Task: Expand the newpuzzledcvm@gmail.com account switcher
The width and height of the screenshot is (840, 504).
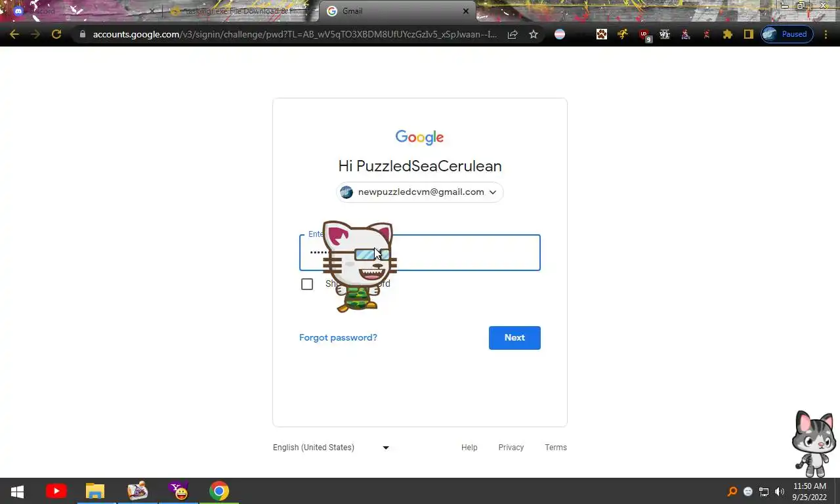Action: tap(420, 192)
